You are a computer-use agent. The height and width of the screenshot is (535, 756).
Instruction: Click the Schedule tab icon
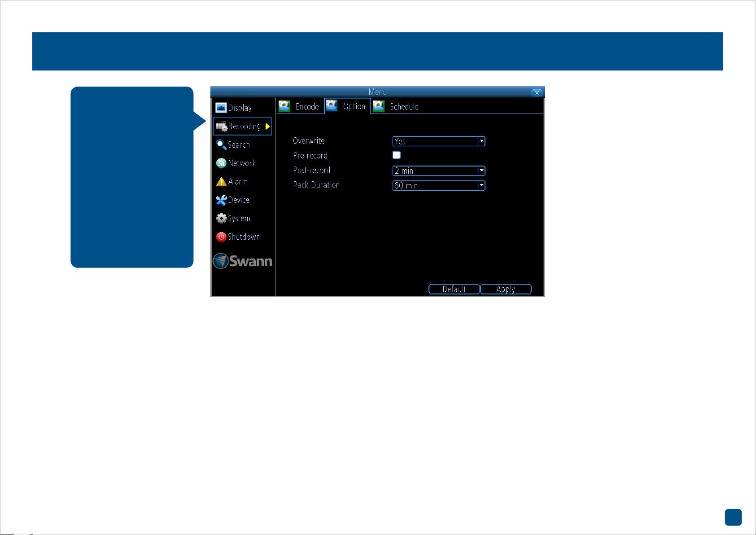pos(379,106)
